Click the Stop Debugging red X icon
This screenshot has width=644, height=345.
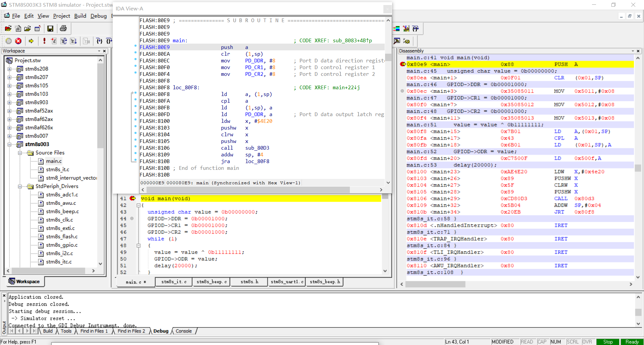click(18, 41)
